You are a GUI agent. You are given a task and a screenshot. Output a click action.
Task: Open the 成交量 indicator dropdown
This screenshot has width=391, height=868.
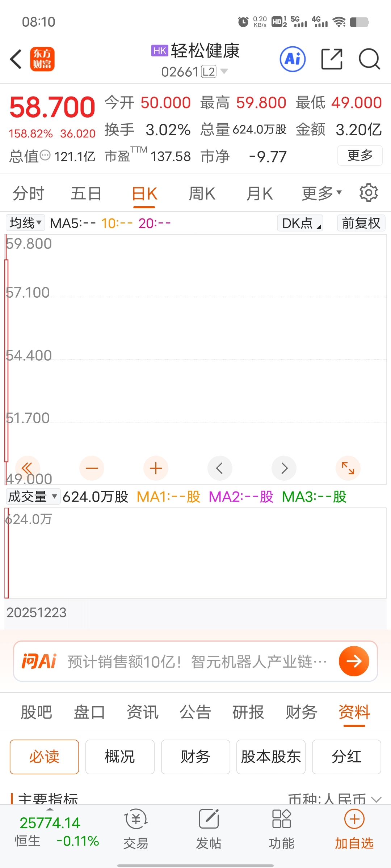pyautogui.click(x=33, y=497)
